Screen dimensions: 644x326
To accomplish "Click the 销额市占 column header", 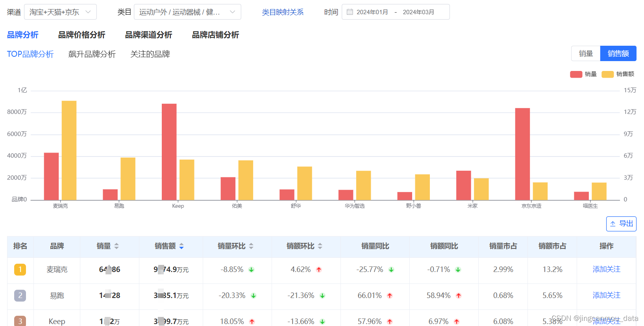I will coord(552,246).
